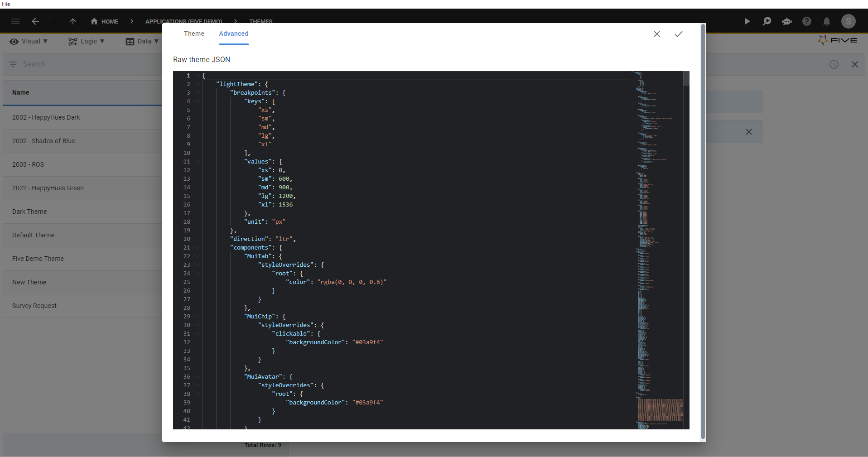868x457 pixels.
Task: Open the Data dropdown
Action: [x=142, y=41]
